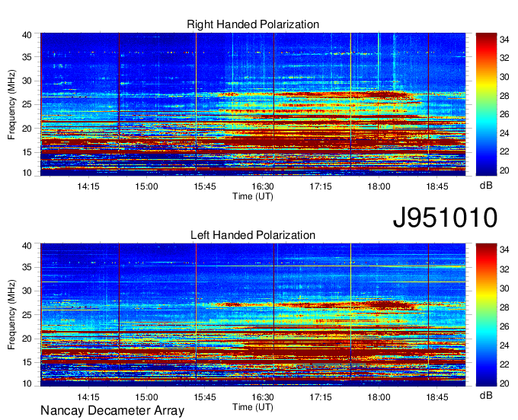Click 14:15 tick on Right Handed time axis
Image resolution: width=518 pixels, height=420 pixels.
click(88, 186)
